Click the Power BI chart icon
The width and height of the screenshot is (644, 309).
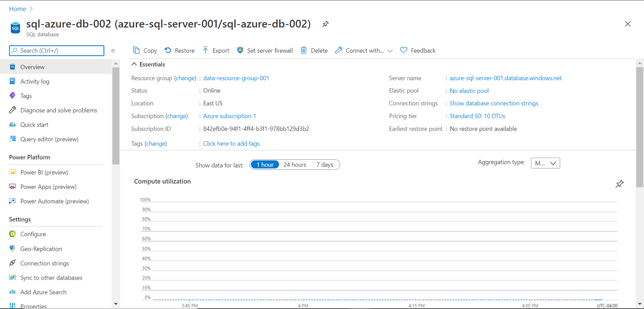pyautogui.click(x=13, y=172)
